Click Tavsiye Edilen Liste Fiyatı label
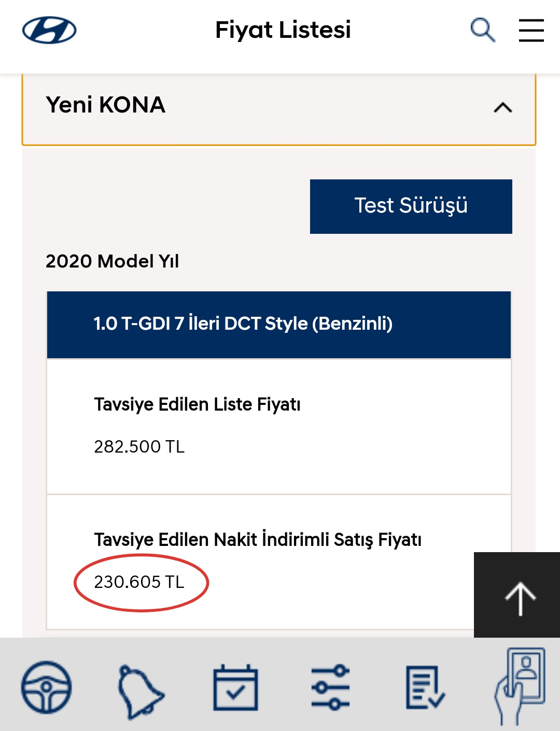This screenshot has width=560, height=731. pos(198,404)
